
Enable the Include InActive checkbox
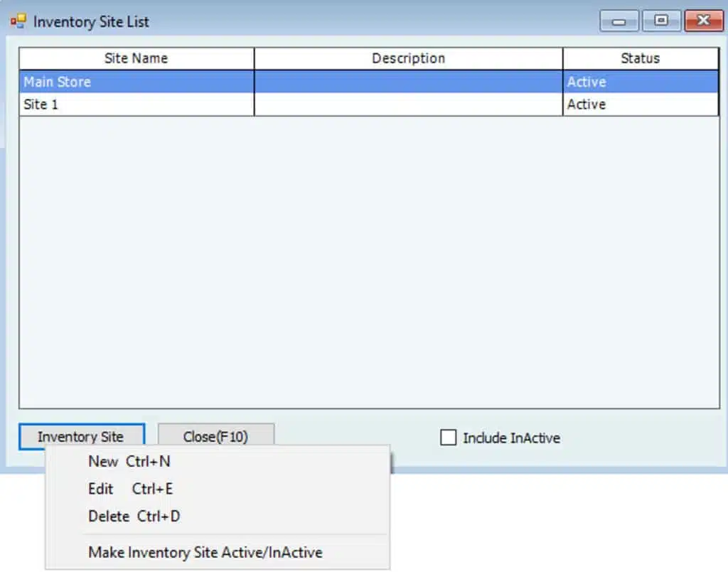(x=448, y=438)
